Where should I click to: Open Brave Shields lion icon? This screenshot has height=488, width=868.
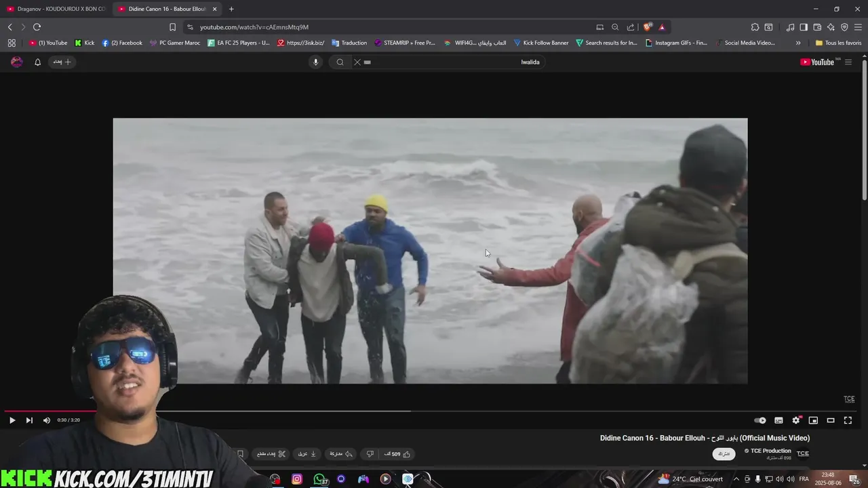click(648, 27)
